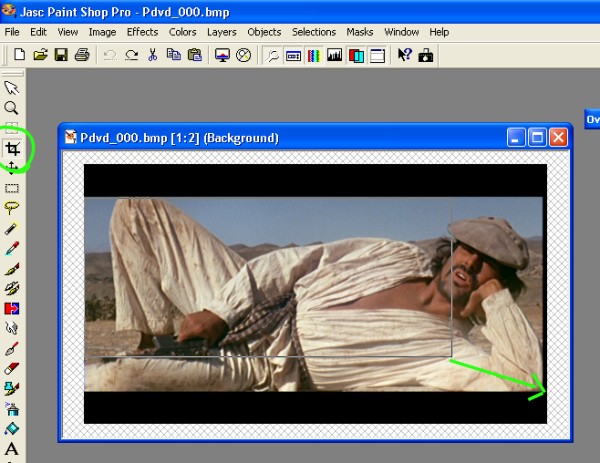Screen dimensions: 600x463
Task: Toggle the Color palette button
Action: click(x=314, y=55)
